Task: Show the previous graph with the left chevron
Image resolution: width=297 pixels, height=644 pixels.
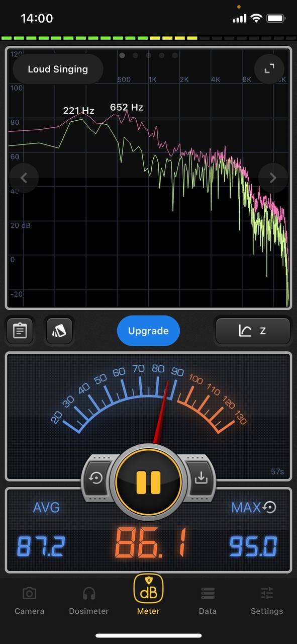Action: click(x=23, y=178)
